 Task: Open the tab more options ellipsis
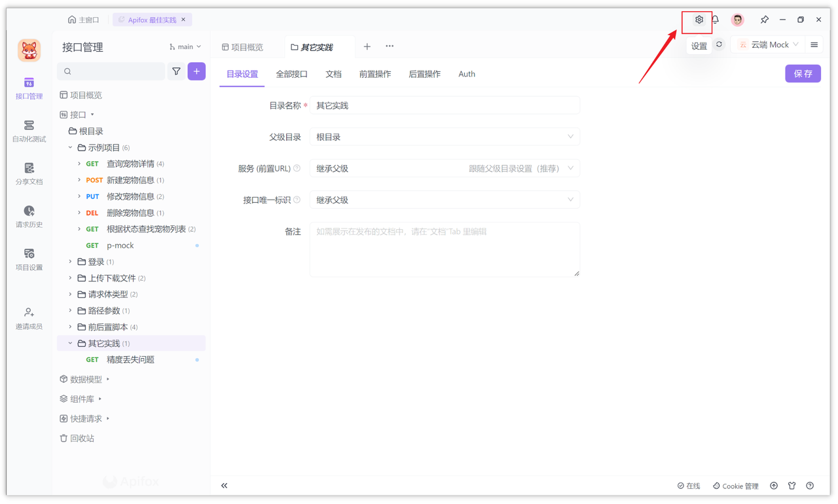(390, 46)
